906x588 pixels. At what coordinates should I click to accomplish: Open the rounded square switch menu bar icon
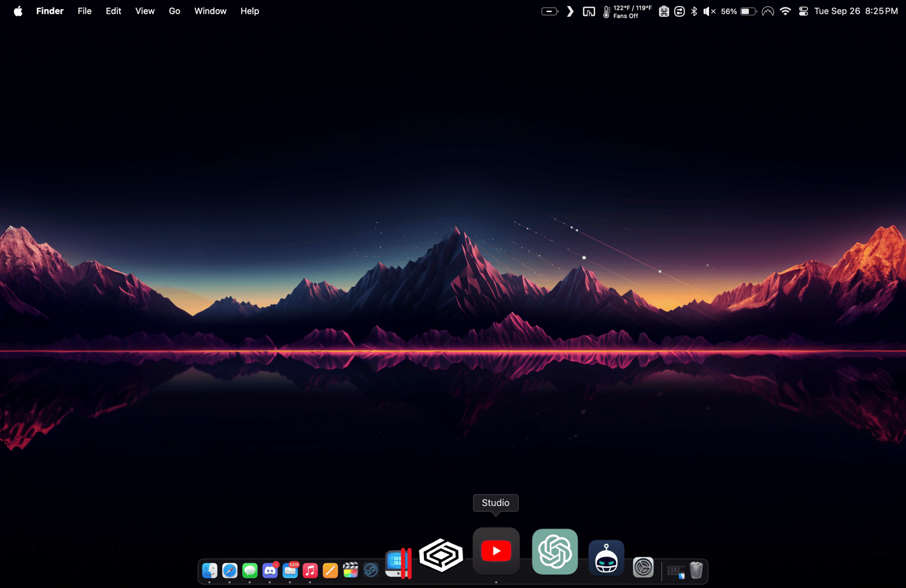[679, 11]
